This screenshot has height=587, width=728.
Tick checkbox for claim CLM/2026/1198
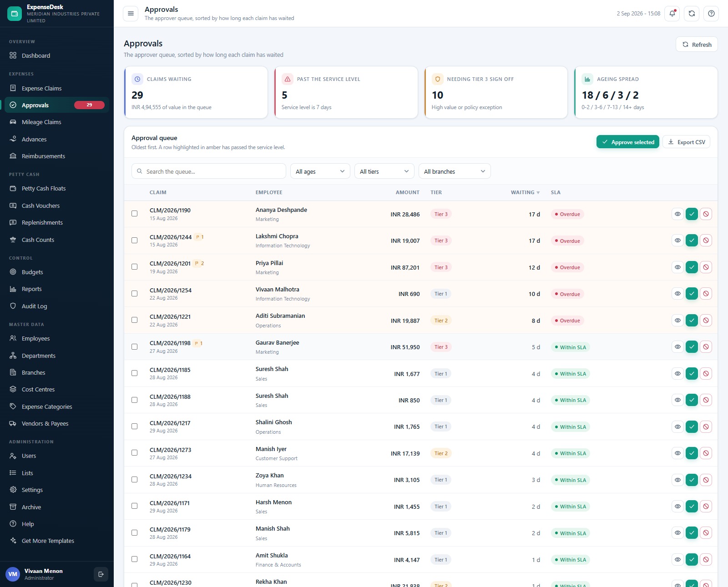(134, 346)
